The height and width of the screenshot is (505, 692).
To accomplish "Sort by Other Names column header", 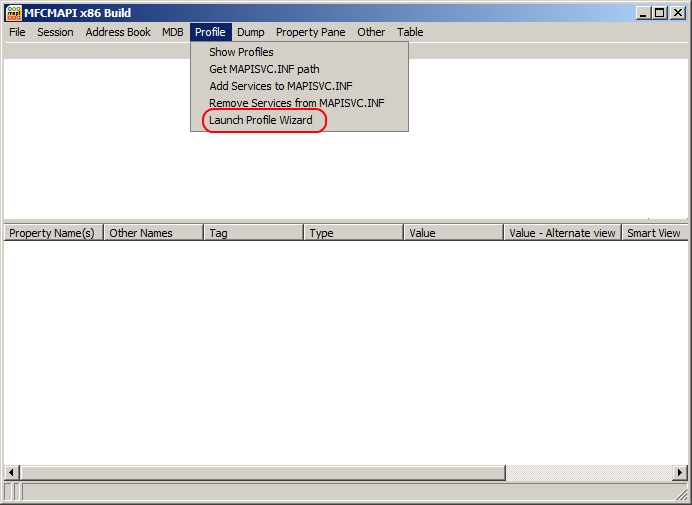I will coord(154,233).
